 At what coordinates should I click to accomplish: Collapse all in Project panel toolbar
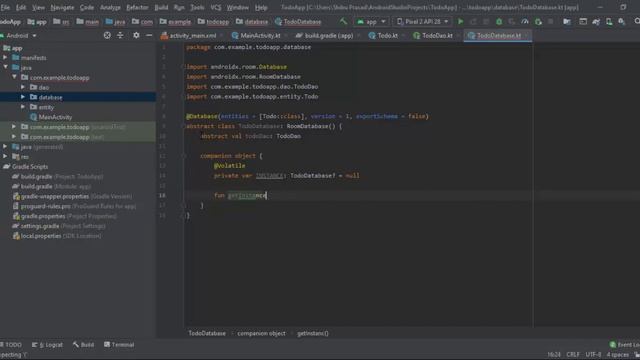(x=120, y=36)
